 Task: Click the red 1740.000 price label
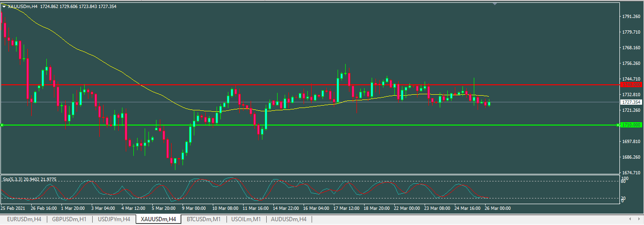click(x=631, y=84)
